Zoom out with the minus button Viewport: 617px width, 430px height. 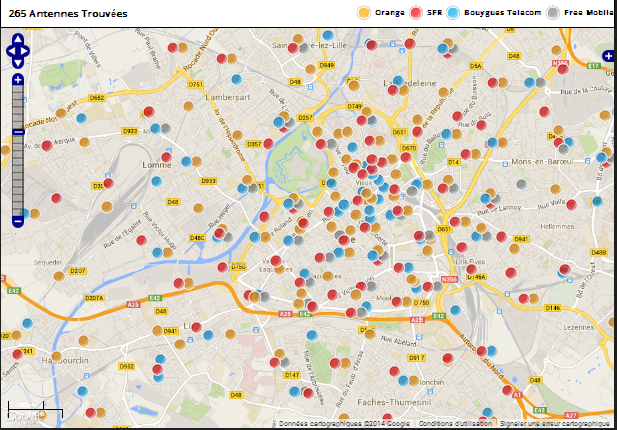tap(18, 222)
